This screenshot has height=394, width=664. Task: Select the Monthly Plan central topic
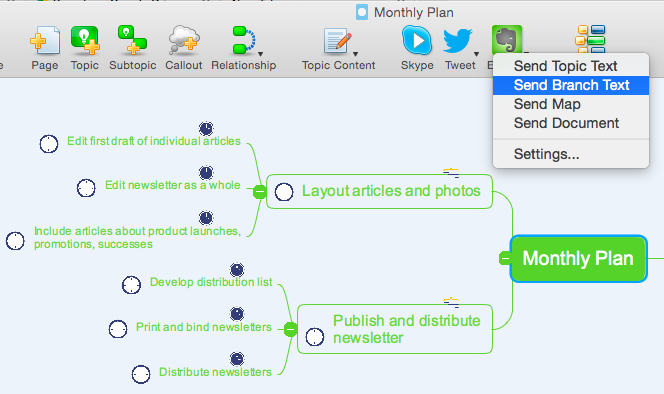tap(578, 258)
